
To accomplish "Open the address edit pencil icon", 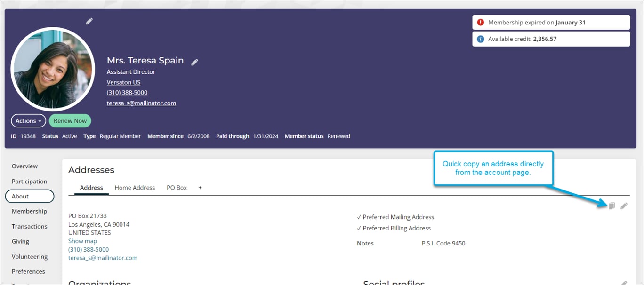I will (x=624, y=206).
